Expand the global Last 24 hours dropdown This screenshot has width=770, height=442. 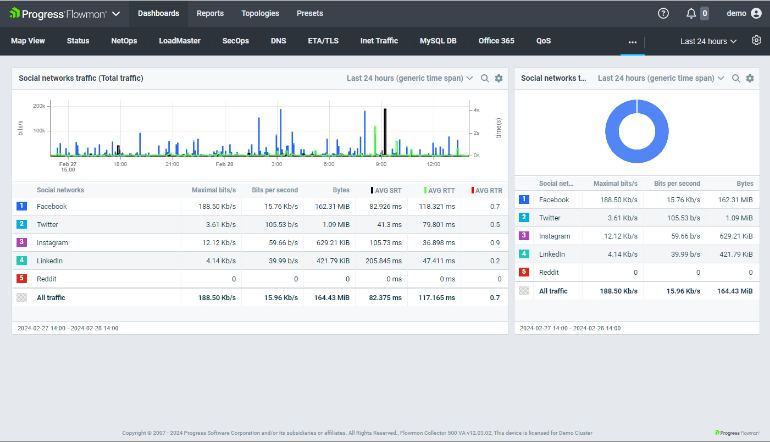(708, 41)
